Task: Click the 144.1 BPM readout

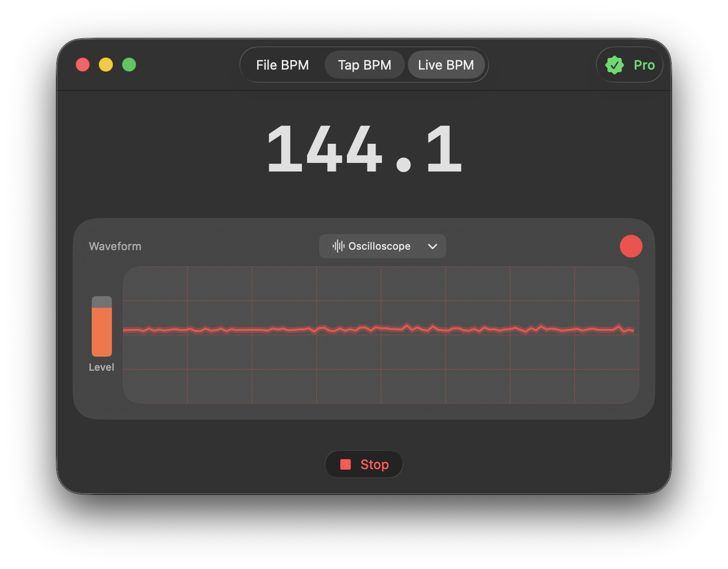Action: tap(364, 150)
